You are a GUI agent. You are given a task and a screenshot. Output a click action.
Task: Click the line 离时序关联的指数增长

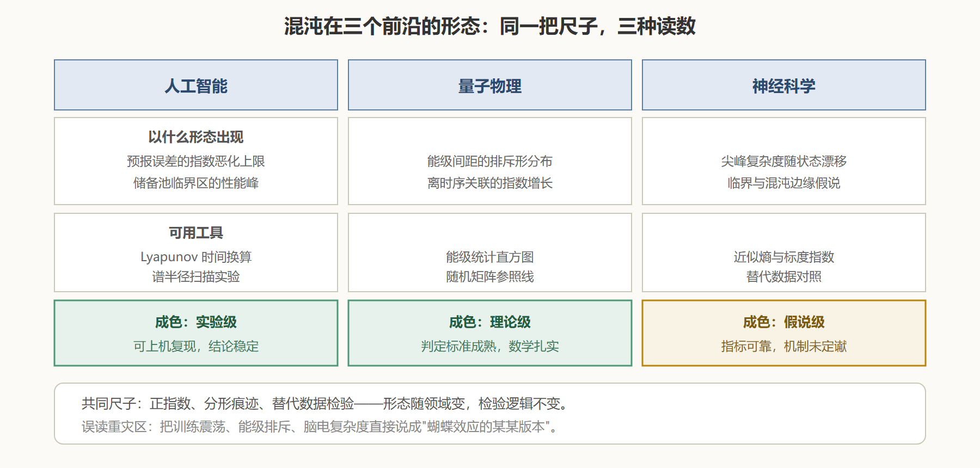[490, 183]
